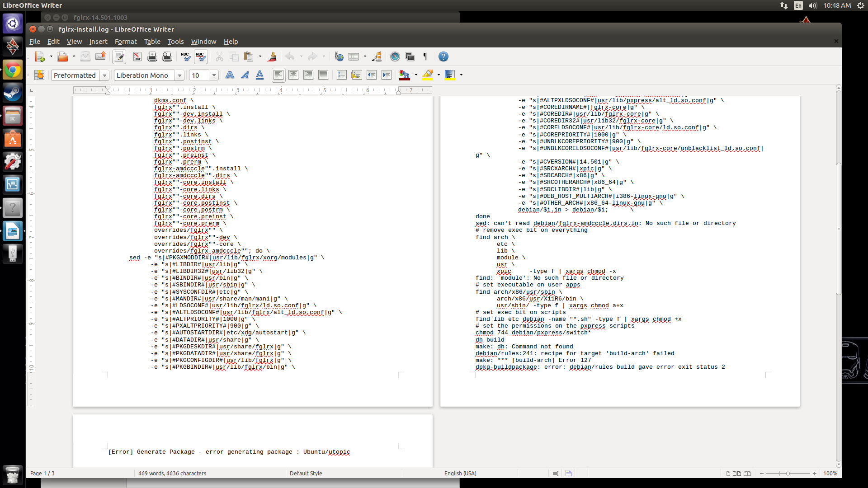This screenshot has height=488, width=868.
Task: Open the New document type dropdown arrow
Action: coord(51,57)
